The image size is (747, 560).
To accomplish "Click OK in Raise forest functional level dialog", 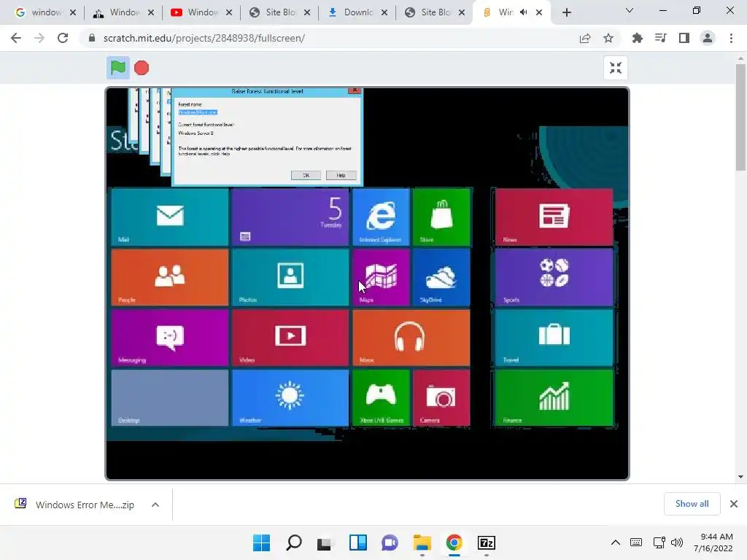I will [306, 175].
